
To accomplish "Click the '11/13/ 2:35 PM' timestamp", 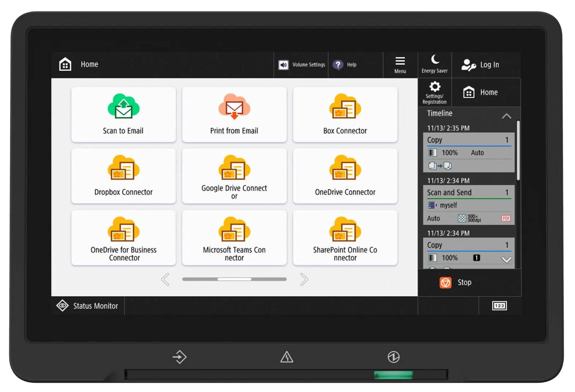I will (x=448, y=128).
